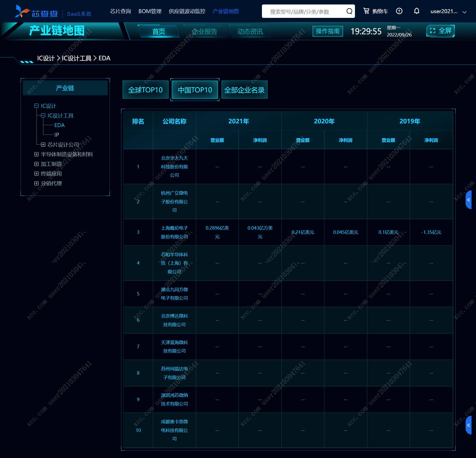Screen dimensions: 476x458
Task: Click the search magnifier icon
Action: [x=349, y=11]
